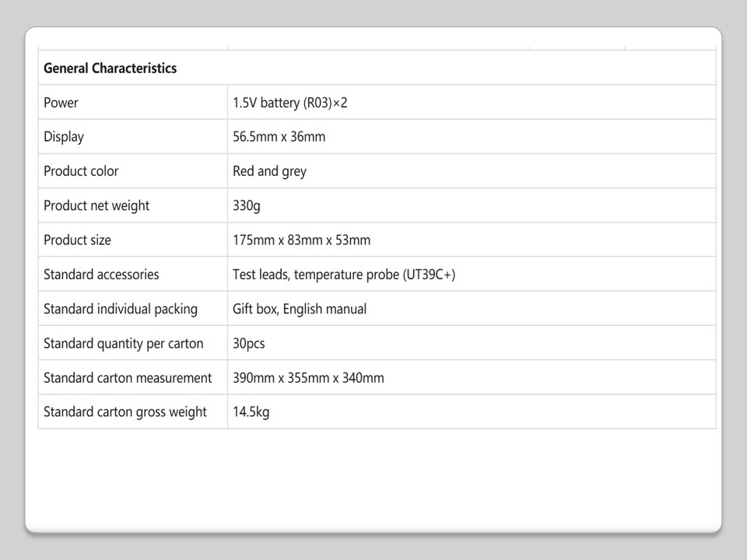This screenshot has width=747, height=560.
Task: Click the 1.5V battery (R03)×2 value
Action: click(x=289, y=103)
